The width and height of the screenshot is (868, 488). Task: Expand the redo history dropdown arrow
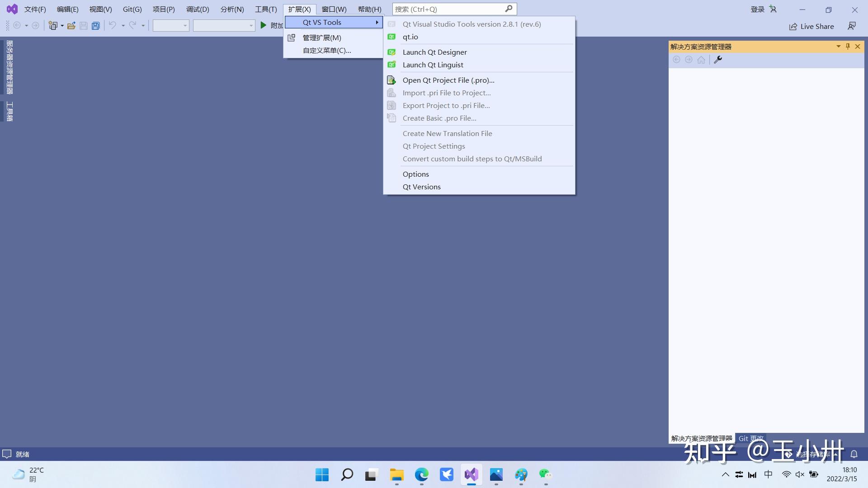(143, 26)
